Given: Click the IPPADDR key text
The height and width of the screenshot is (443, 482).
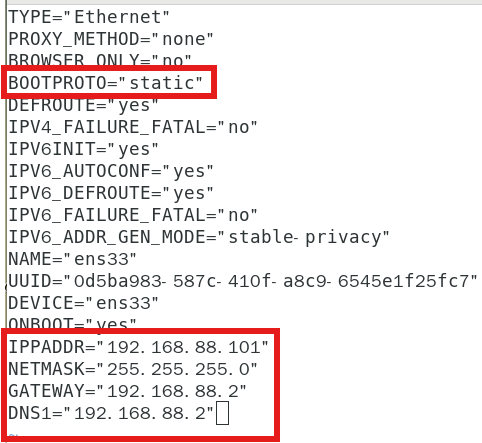Looking at the screenshot, I should coord(46,347).
